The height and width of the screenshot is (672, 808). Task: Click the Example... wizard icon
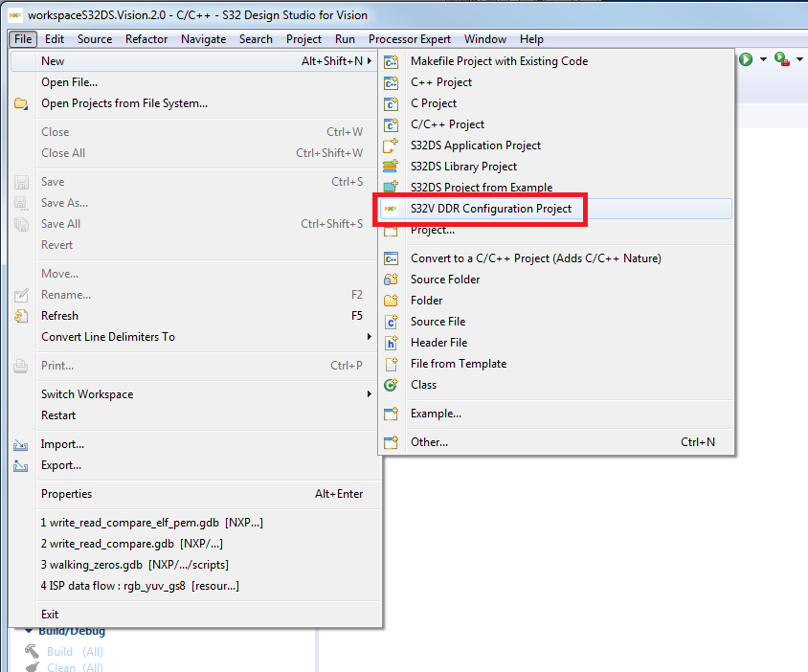(x=392, y=414)
